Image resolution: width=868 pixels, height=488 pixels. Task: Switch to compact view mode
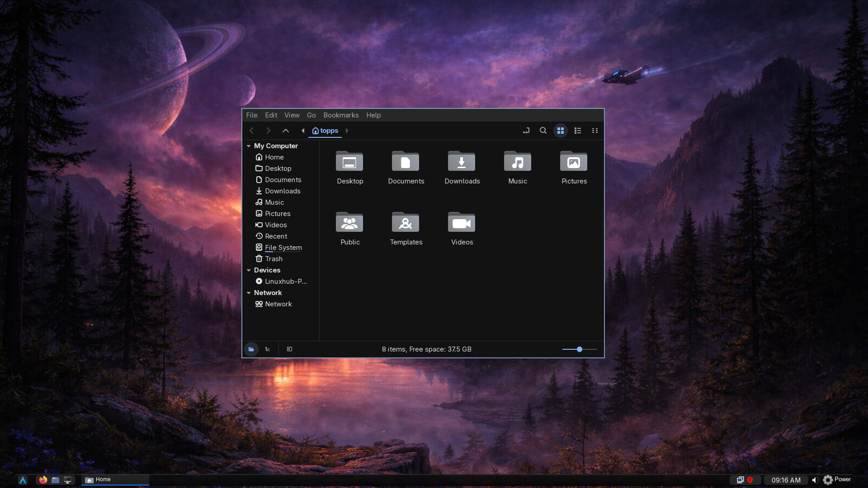coord(595,131)
